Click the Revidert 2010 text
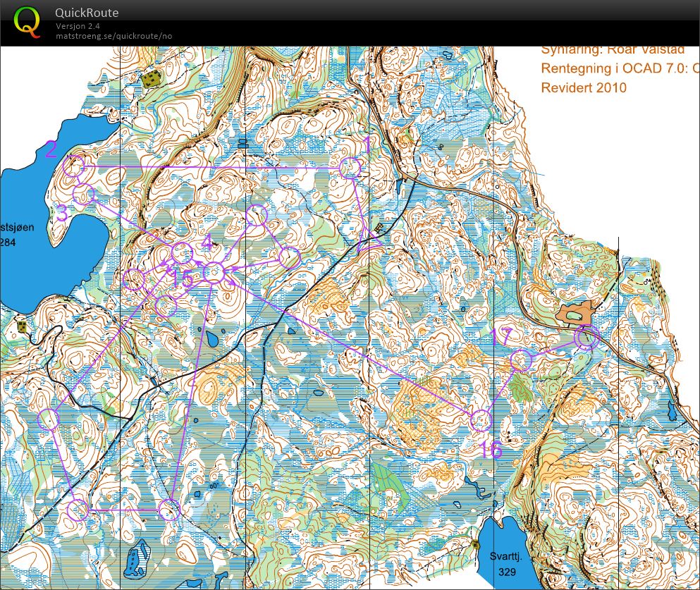 tap(584, 87)
